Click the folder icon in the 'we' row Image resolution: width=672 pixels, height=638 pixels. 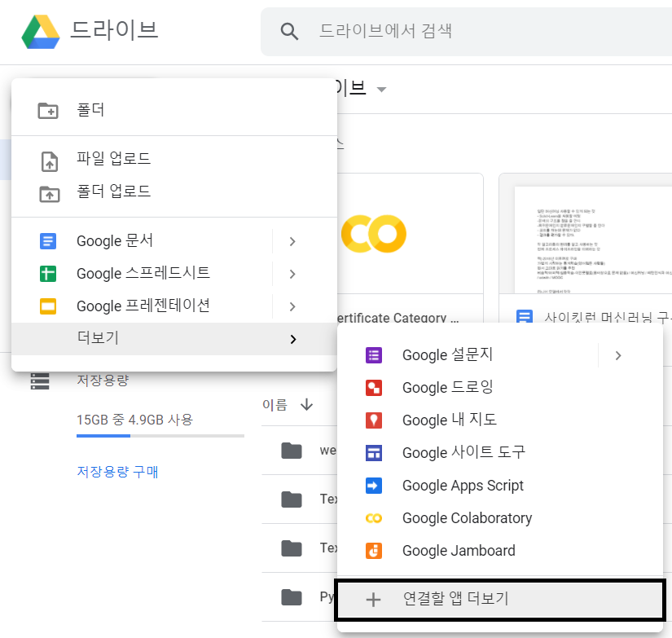point(292,451)
